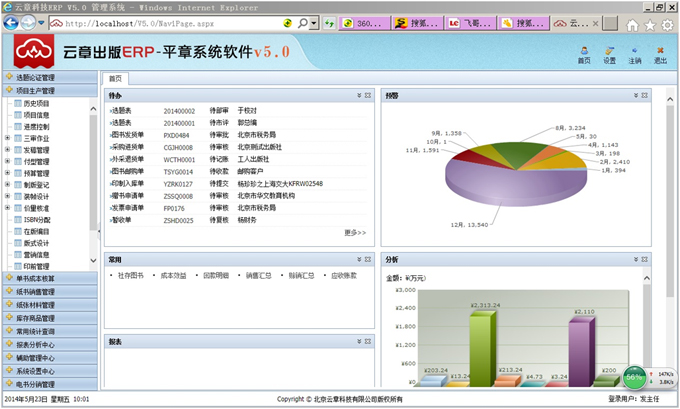
Task: Click the compatibility view icon beside address bar
Action: tap(287, 23)
